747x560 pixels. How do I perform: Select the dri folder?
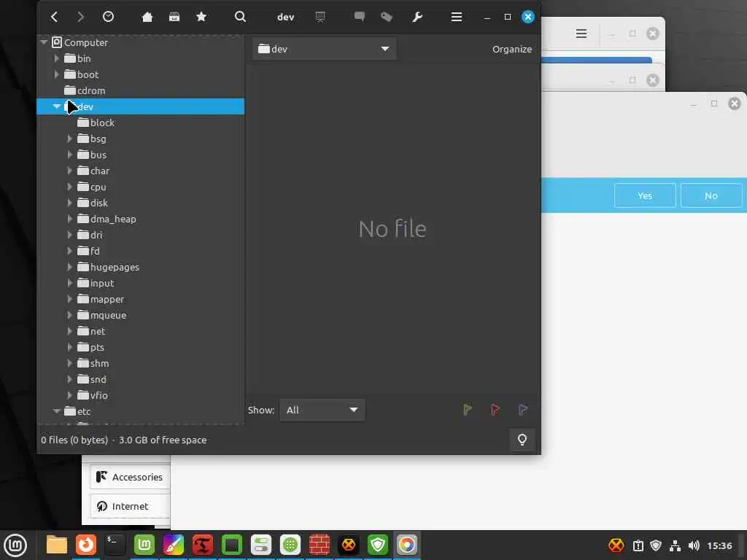(x=90, y=235)
